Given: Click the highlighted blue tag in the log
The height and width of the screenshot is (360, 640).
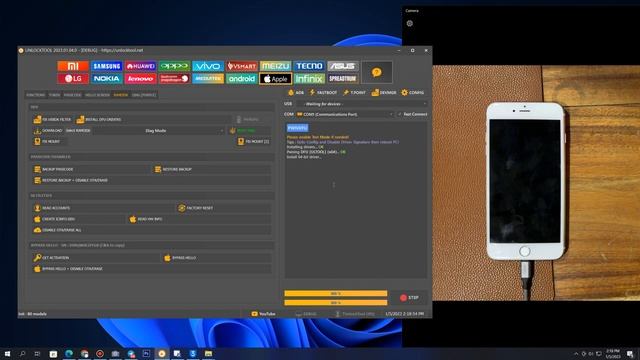Looking at the screenshot, I should tap(298, 128).
